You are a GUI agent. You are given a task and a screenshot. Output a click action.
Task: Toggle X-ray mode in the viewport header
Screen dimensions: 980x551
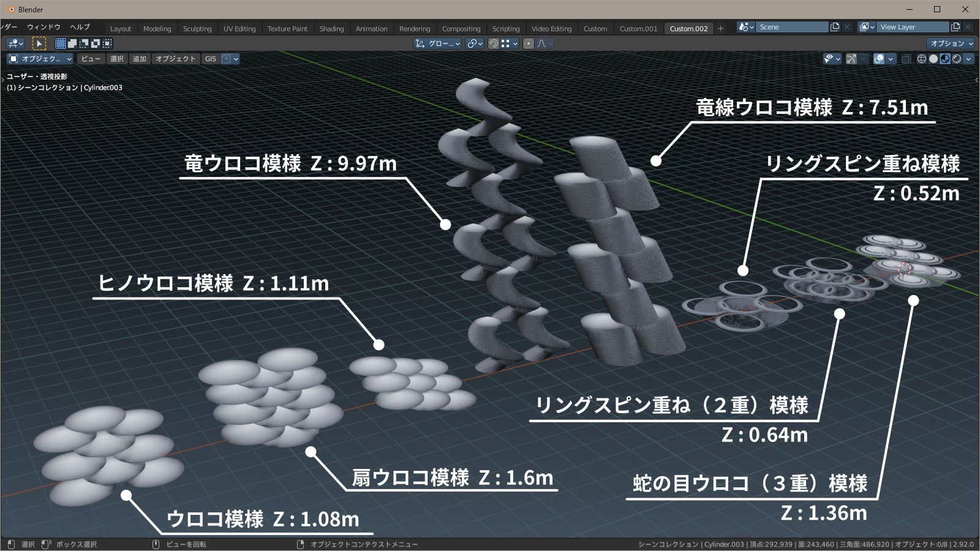pos(907,59)
